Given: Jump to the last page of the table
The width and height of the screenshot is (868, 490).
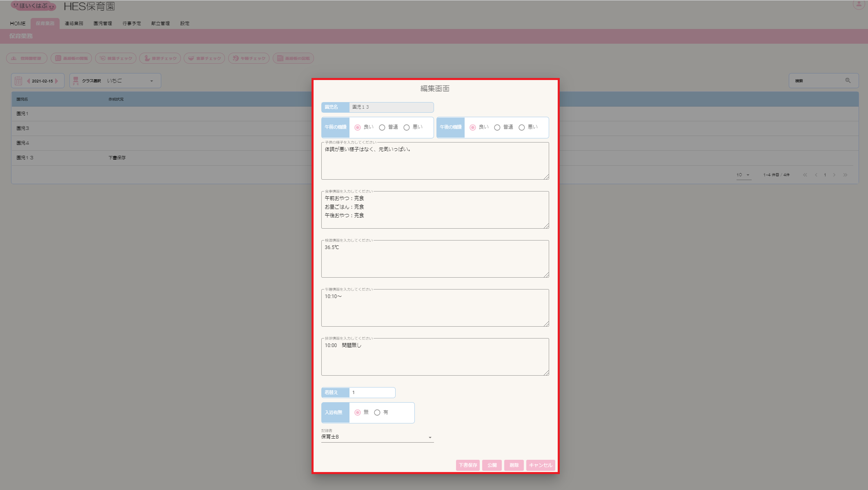Looking at the screenshot, I should pyautogui.click(x=845, y=175).
